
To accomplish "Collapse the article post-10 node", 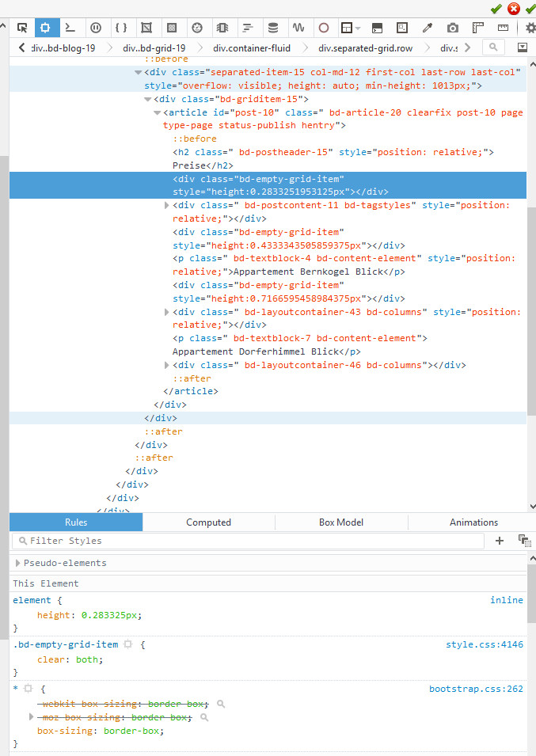I will tap(157, 113).
